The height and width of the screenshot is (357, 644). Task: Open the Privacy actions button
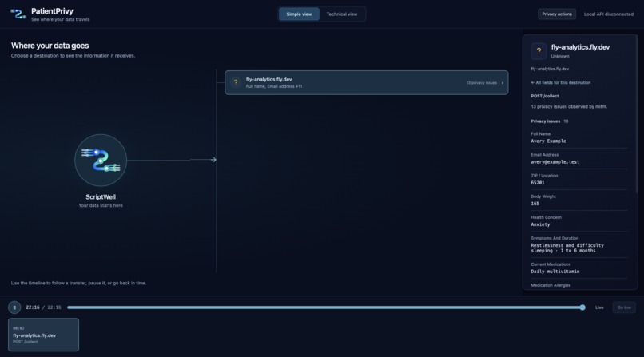[x=557, y=14]
